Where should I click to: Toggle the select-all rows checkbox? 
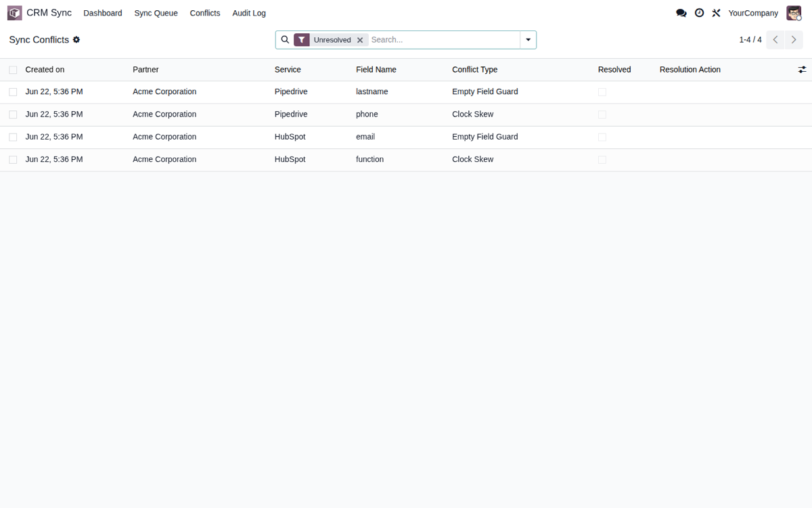click(x=13, y=70)
